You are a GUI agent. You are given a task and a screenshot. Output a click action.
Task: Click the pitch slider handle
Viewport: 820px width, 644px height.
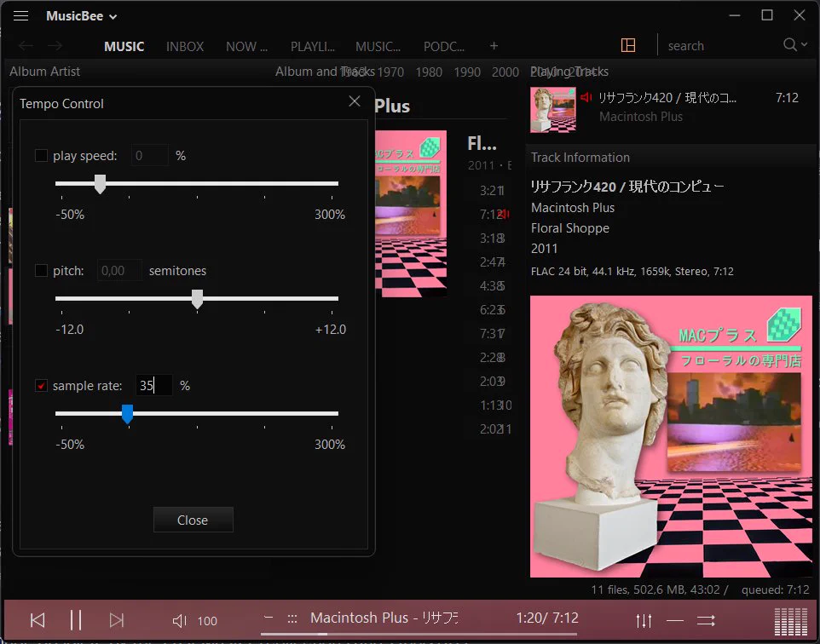tap(197, 299)
